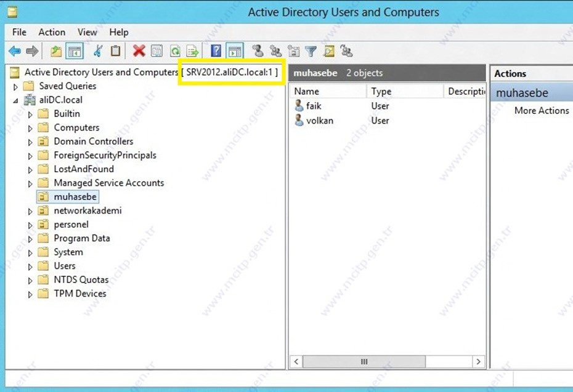Click the Forward arrow toolbar icon

tap(32, 51)
